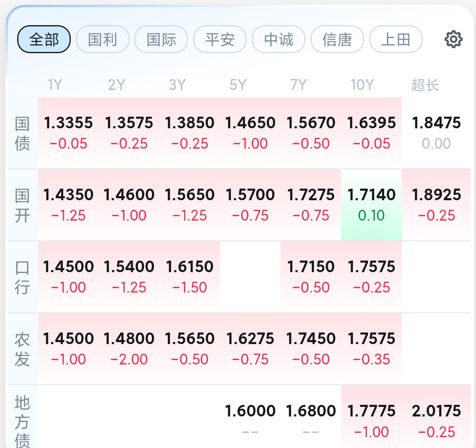476x448 pixels.
Task: Click the 国债 row label
Action: click(x=22, y=133)
